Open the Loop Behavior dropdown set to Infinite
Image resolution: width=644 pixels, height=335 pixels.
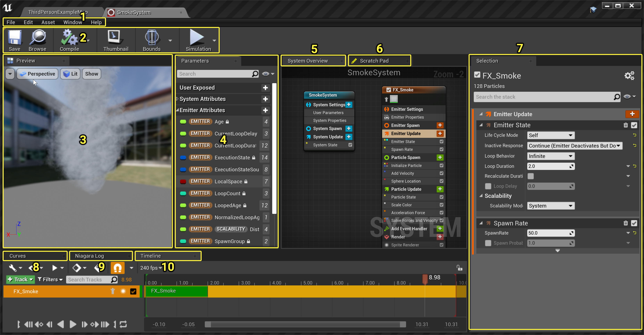coord(551,156)
